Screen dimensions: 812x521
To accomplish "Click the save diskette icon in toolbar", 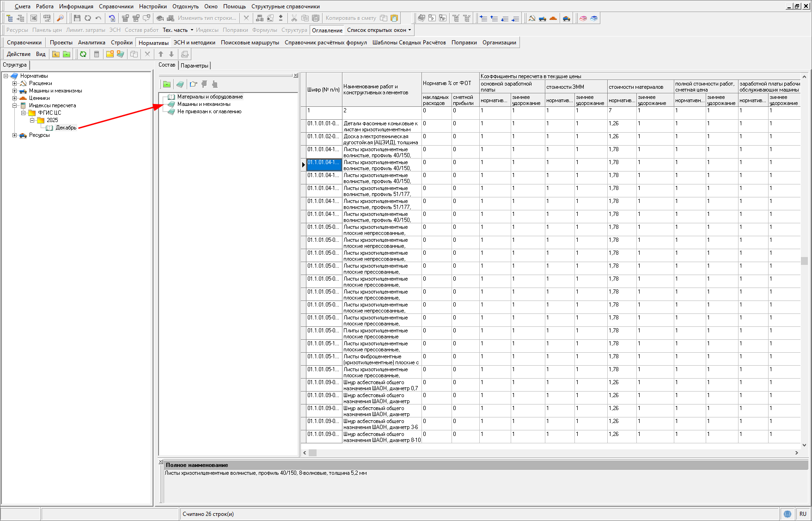I will click(77, 18).
